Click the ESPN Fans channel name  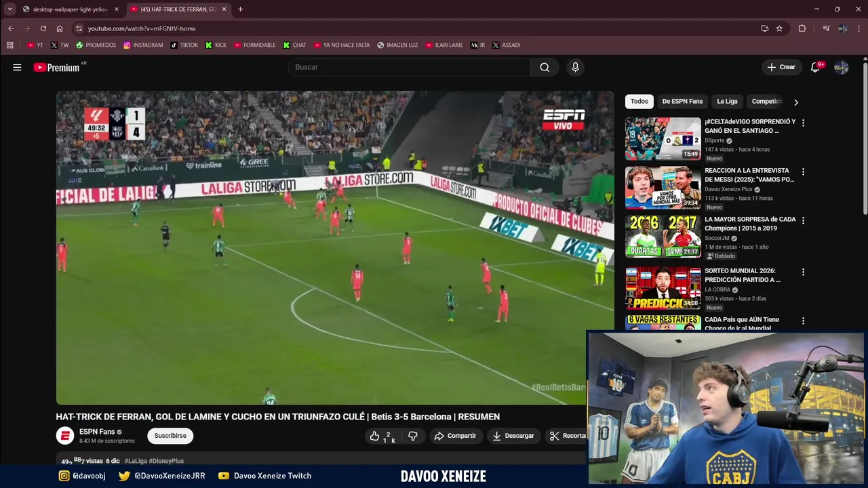[x=97, y=432]
